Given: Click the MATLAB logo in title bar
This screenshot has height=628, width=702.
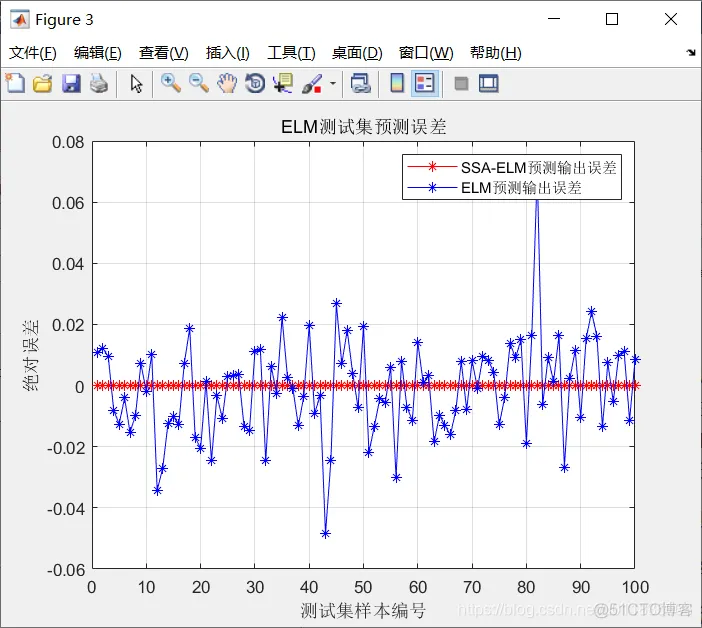Looking at the screenshot, I should [x=20, y=19].
